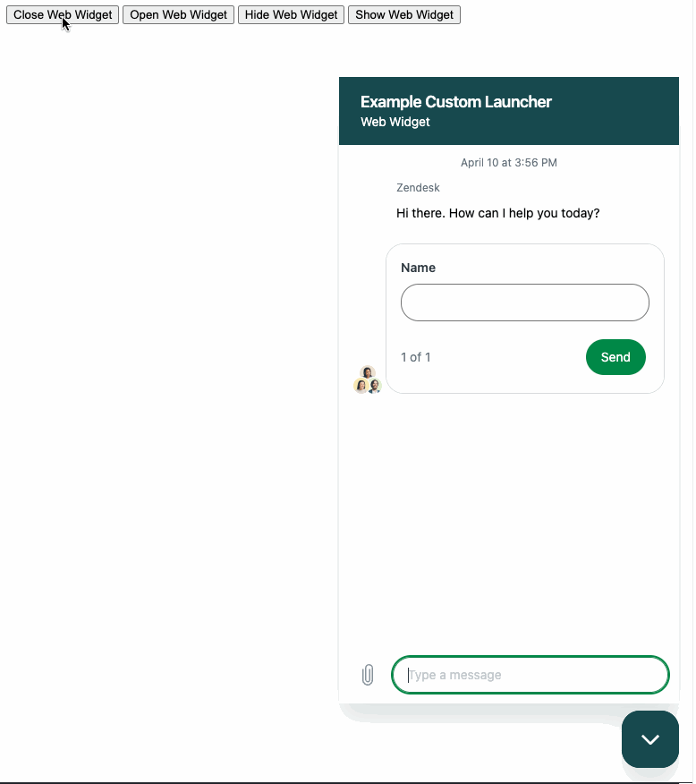Collapse the chat with the chevron launcher
This screenshot has height=784, width=696.
650,739
